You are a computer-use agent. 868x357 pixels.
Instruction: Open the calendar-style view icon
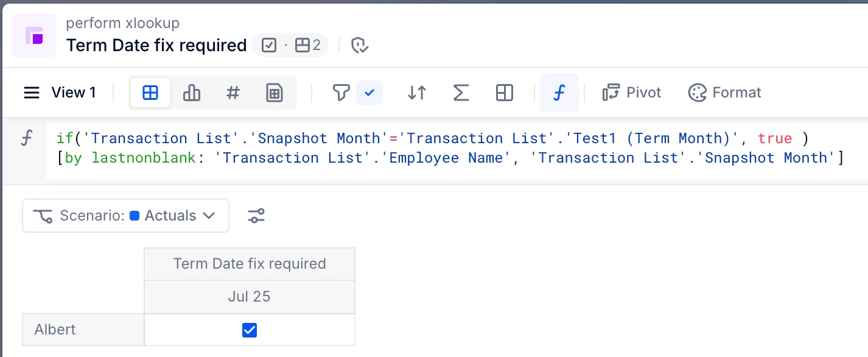(x=275, y=93)
